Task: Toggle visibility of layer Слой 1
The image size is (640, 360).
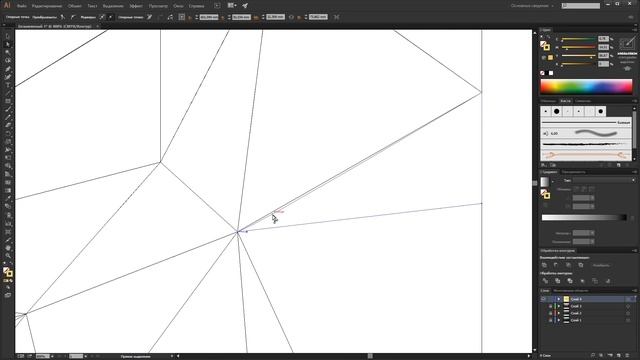Action: point(543,320)
